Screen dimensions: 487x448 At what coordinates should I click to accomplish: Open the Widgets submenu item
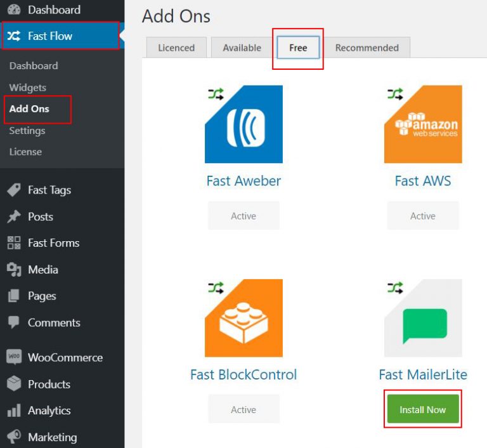28,88
